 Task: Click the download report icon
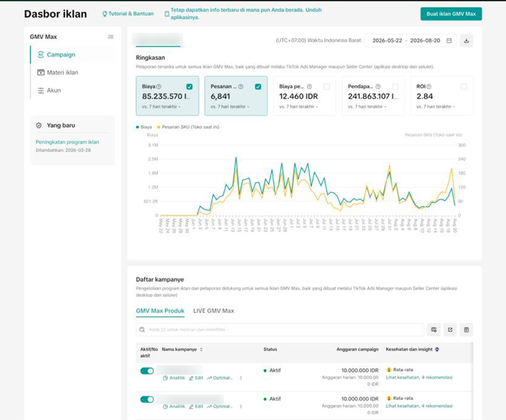[x=466, y=41]
